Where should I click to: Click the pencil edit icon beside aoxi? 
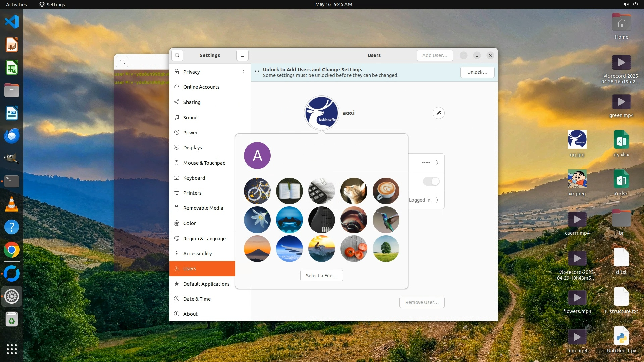coord(438,113)
